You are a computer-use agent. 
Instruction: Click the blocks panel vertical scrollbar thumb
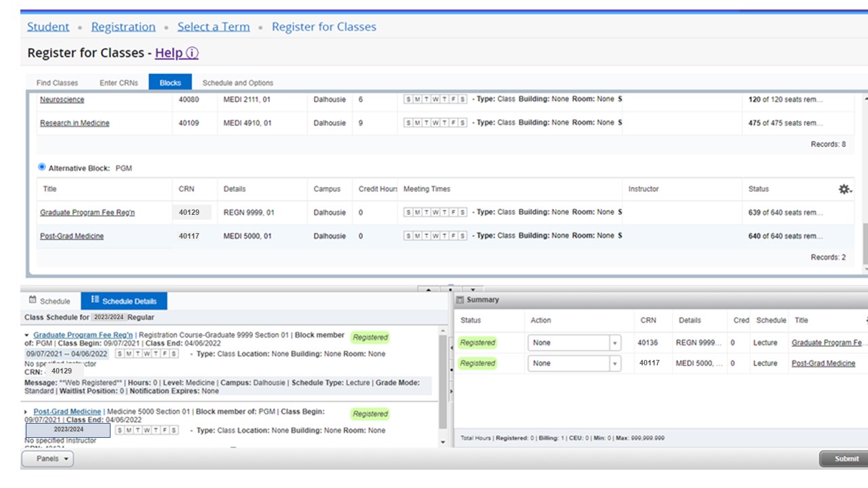point(865,245)
